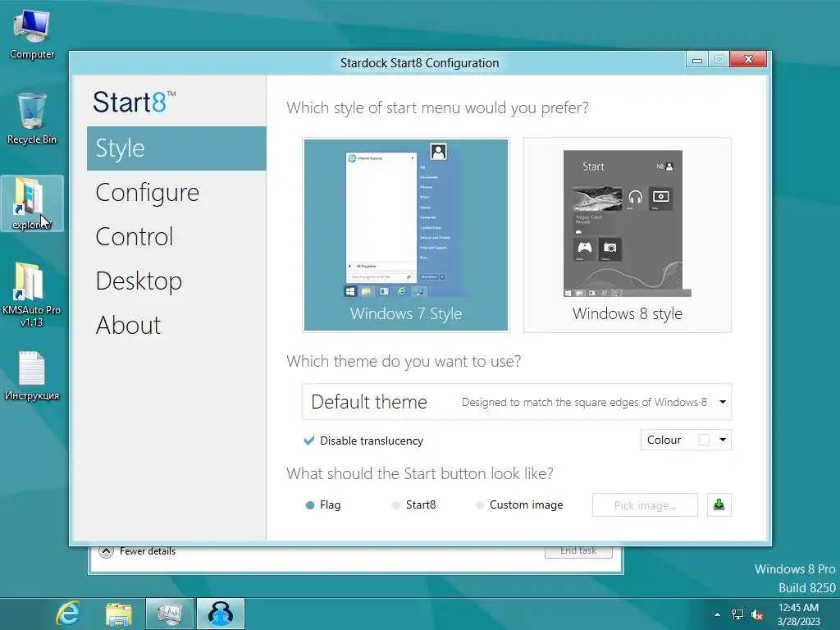Screen dimensions: 840x630
Task: Open the Default theme dropdown
Action: click(517, 402)
